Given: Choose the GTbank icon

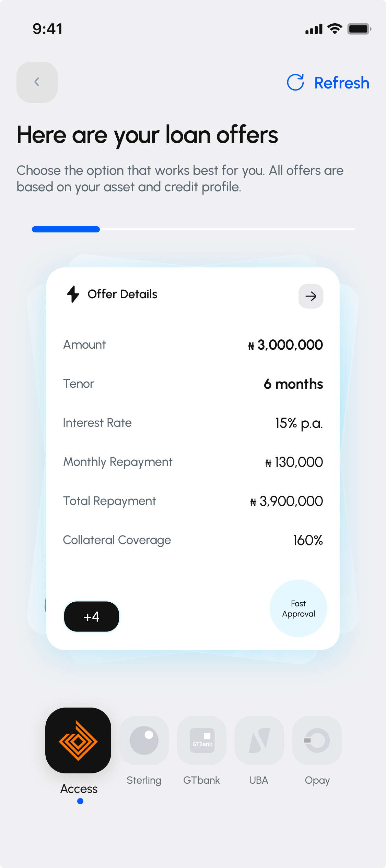Looking at the screenshot, I should (x=202, y=740).
